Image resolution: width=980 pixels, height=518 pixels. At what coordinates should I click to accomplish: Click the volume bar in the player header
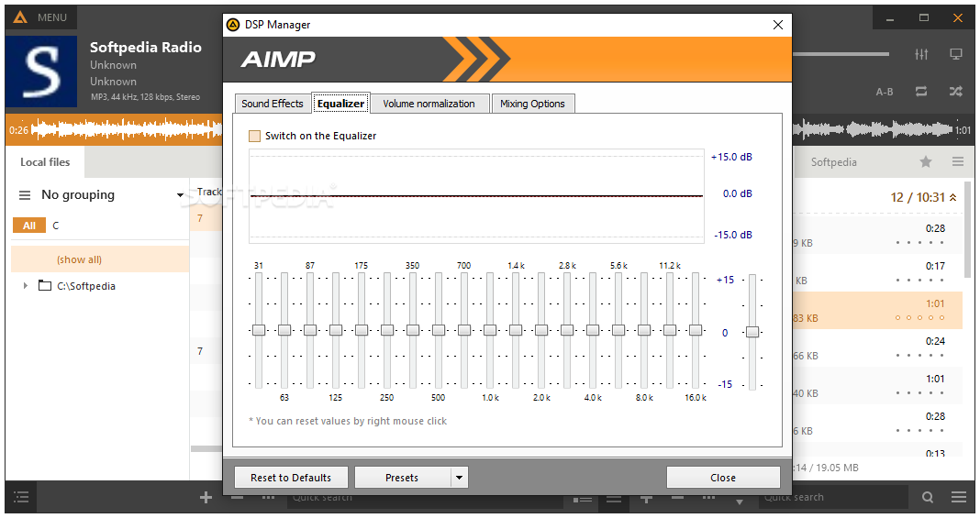[x=841, y=54]
